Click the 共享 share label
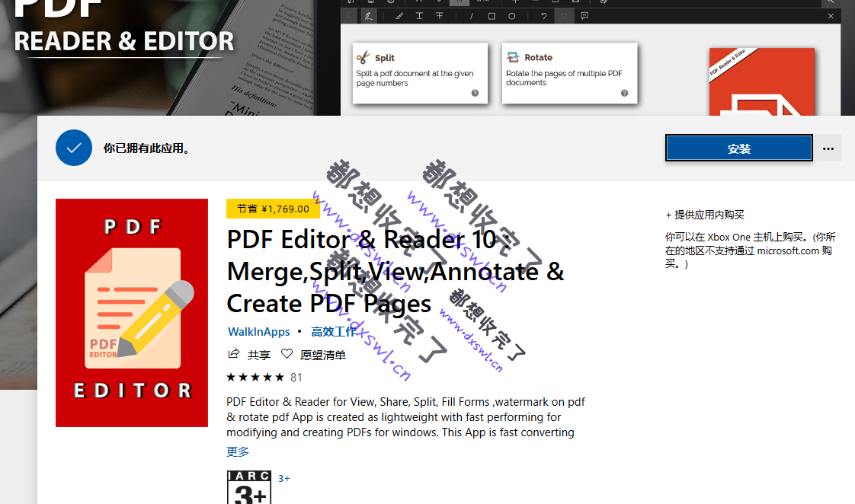This screenshot has height=504, width=855. point(258,356)
